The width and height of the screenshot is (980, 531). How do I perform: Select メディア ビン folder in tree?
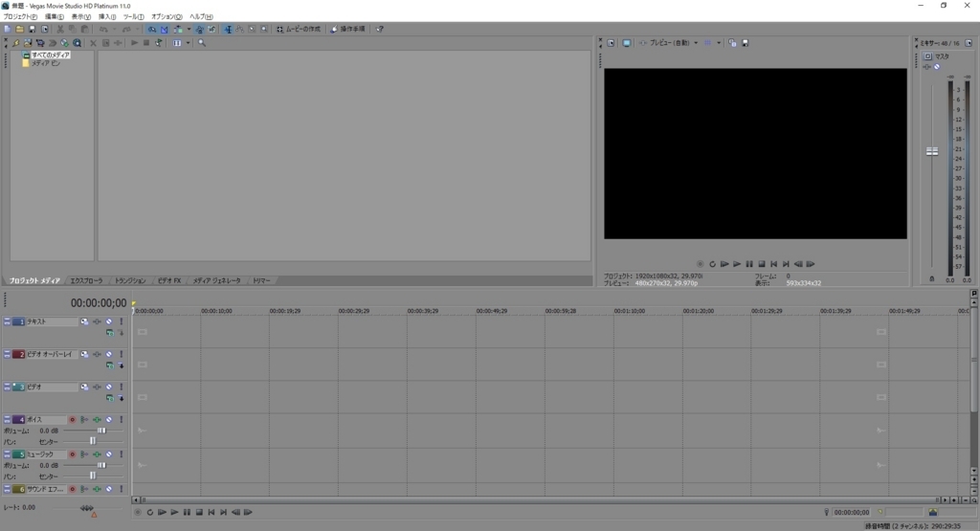point(46,63)
